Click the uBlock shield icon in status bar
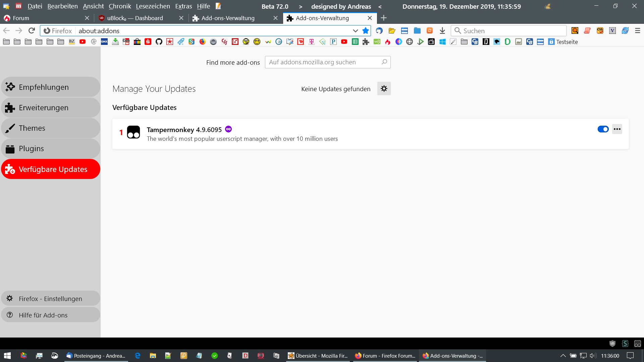The image size is (644, 362). click(x=612, y=343)
